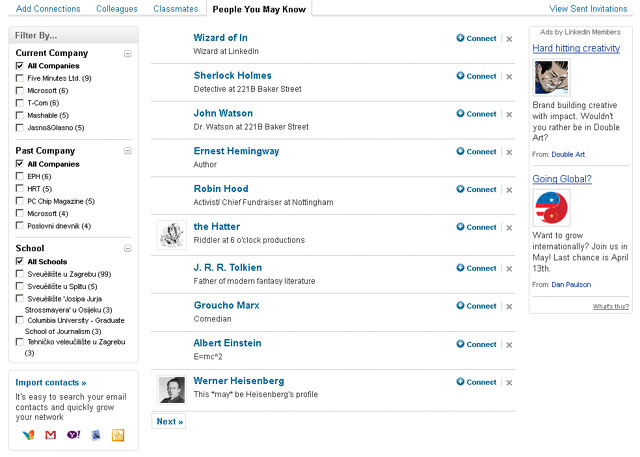Click the Outlook import icon
The image size is (640, 457).
[118, 435]
